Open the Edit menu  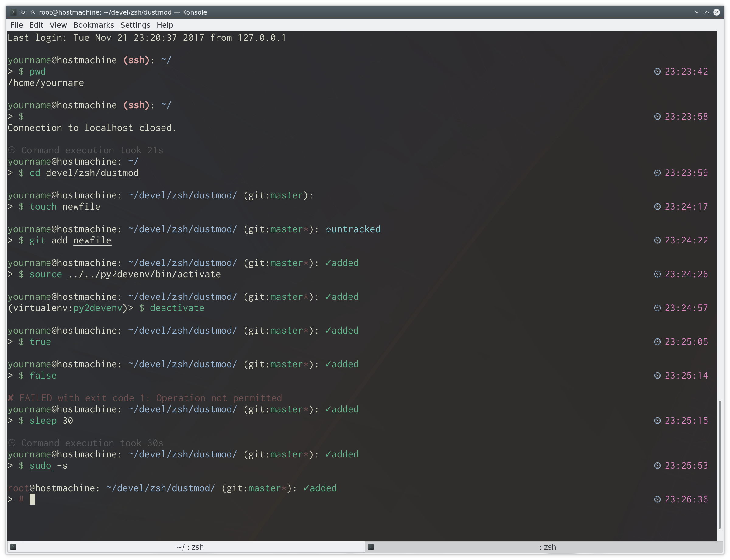(x=36, y=25)
